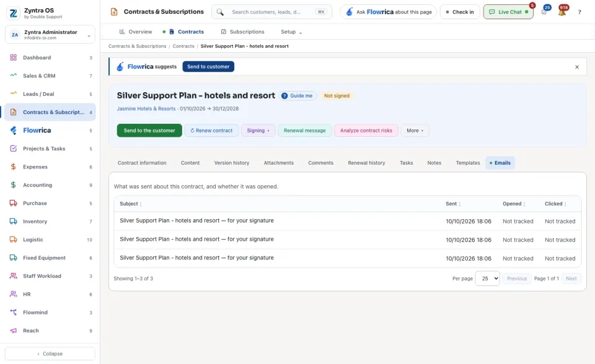Open the Jasmine Hotels & Resorts link
This screenshot has height=364, width=595.
146,109
